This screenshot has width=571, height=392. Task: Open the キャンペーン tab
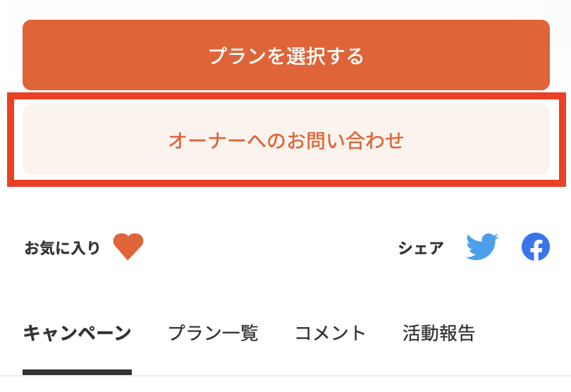[x=77, y=333]
